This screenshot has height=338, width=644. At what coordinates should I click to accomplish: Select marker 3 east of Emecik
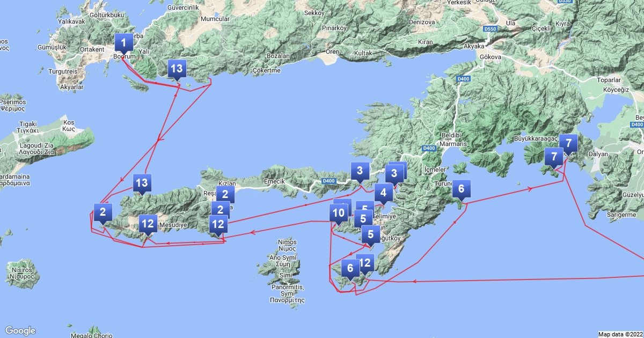pos(360,172)
